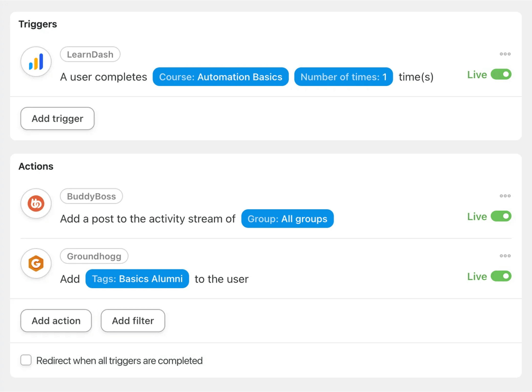Open the Group: All groups selector

[x=287, y=219]
